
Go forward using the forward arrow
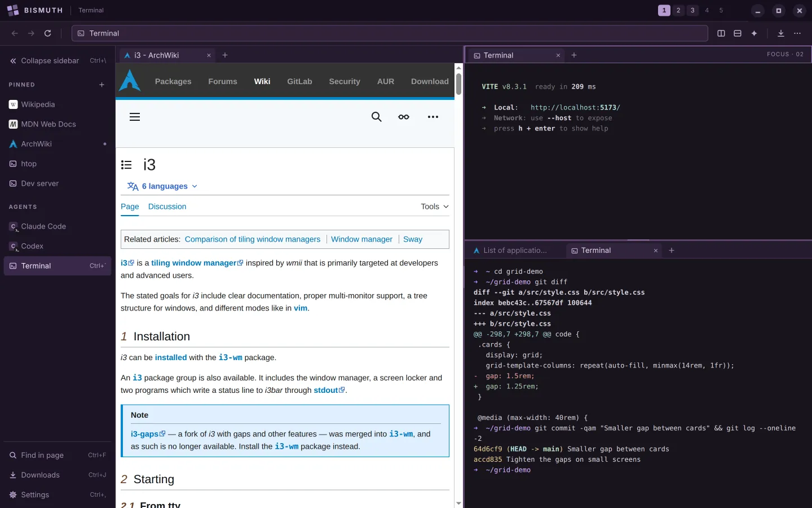31,33
